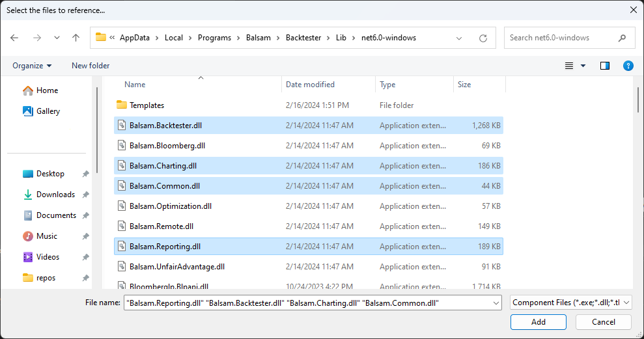Open Documents quick access folder
Image resolution: width=644 pixels, height=339 pixels.
pos(49,215)
